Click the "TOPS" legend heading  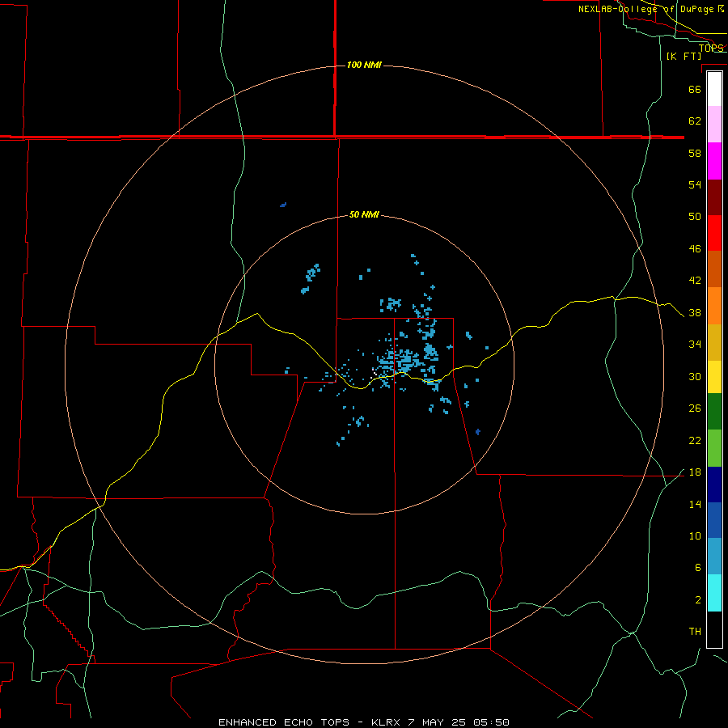711,48
